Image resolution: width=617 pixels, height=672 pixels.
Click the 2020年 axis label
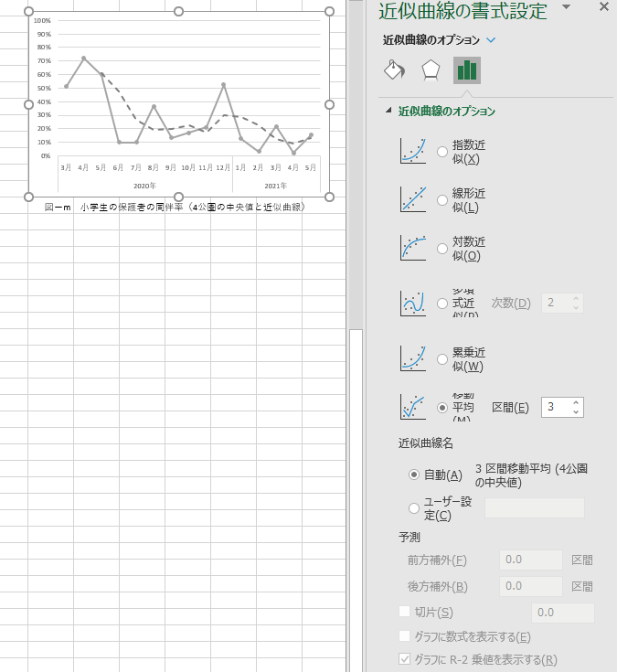click(144, 186)
